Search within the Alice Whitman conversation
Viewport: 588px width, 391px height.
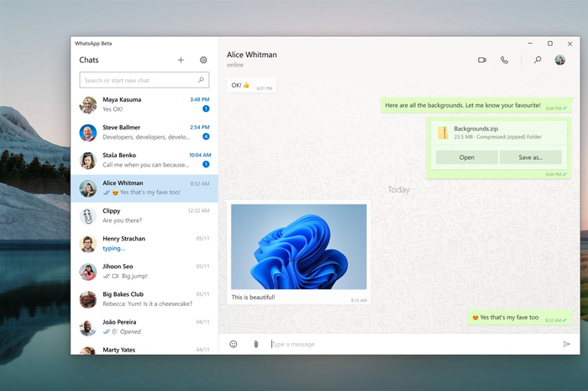[x=538, y=60]
